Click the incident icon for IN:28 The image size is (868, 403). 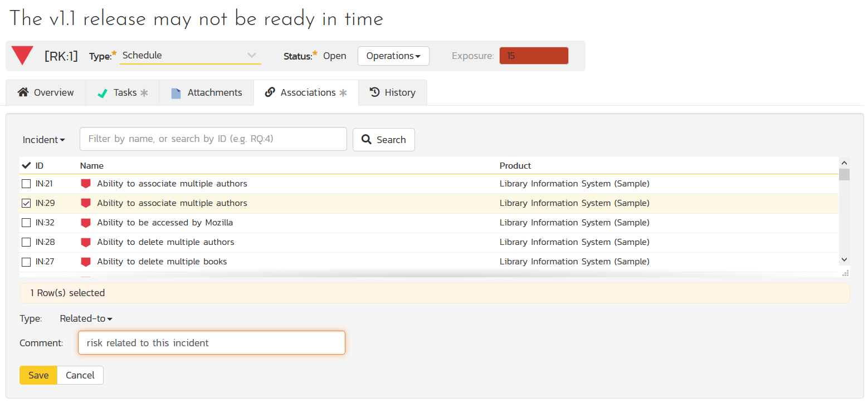click(85, 242)
